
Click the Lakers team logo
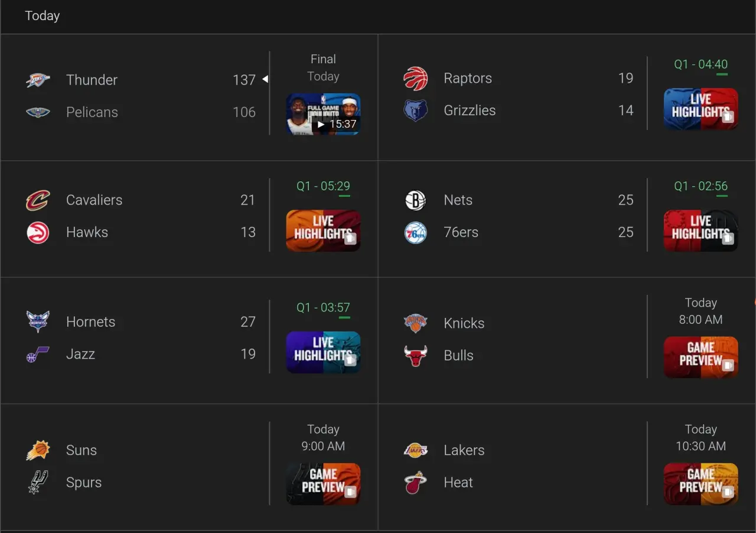(x=416, y=450)
